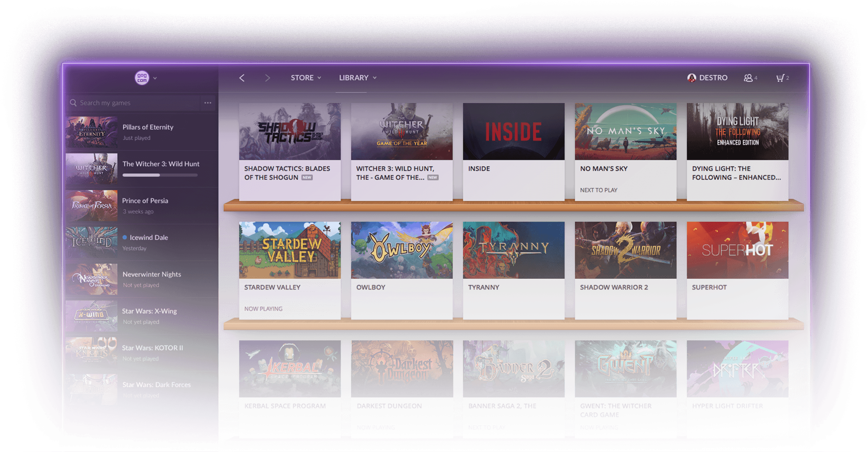Select Neverwinter Nights in sidebar
The height and width of the screenshot is (452, 868).
pos(142,279)
